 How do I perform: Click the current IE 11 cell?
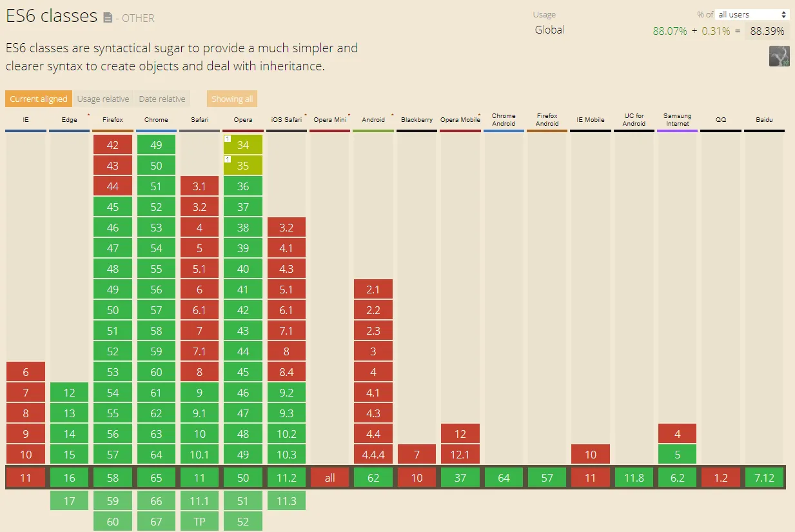(x=26, y=478)
